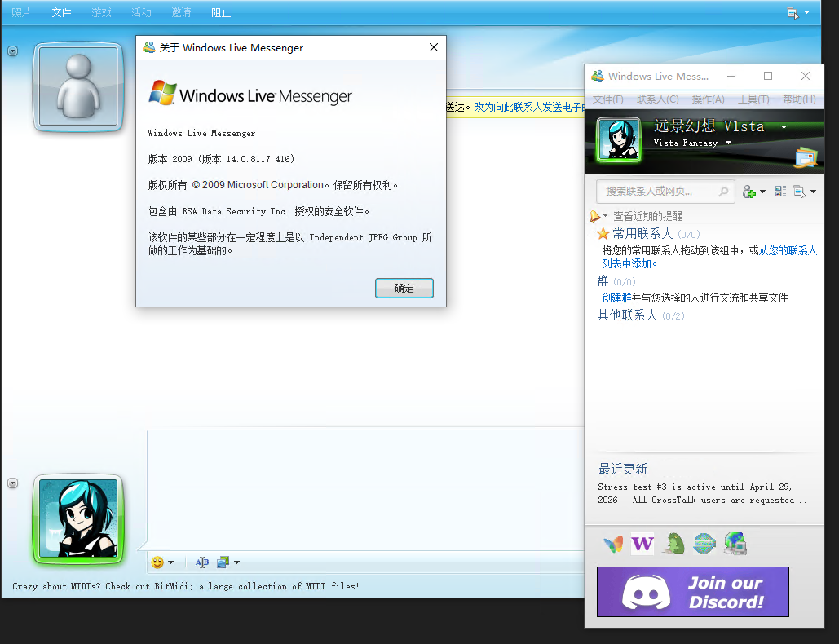Click the contact list layout icon

tap(780, 192)
